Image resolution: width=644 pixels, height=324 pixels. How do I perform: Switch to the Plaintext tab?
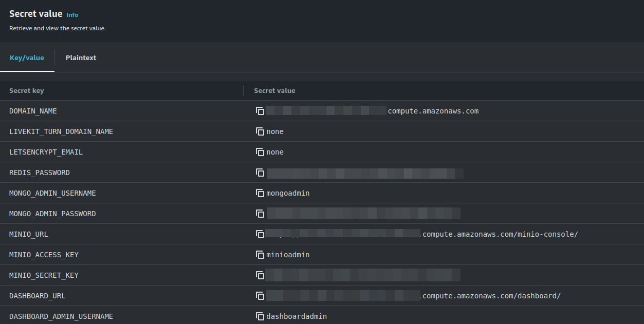click(x=81, y=58)
